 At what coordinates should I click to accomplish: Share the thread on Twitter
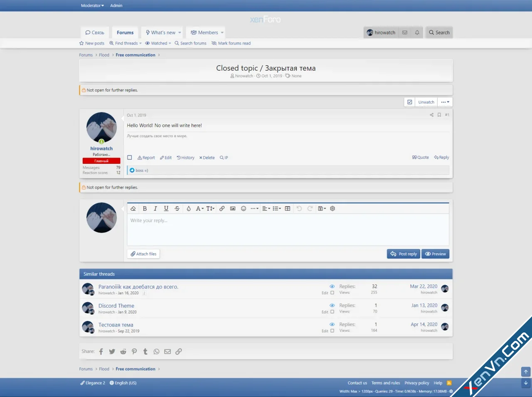tap(112, 351)
